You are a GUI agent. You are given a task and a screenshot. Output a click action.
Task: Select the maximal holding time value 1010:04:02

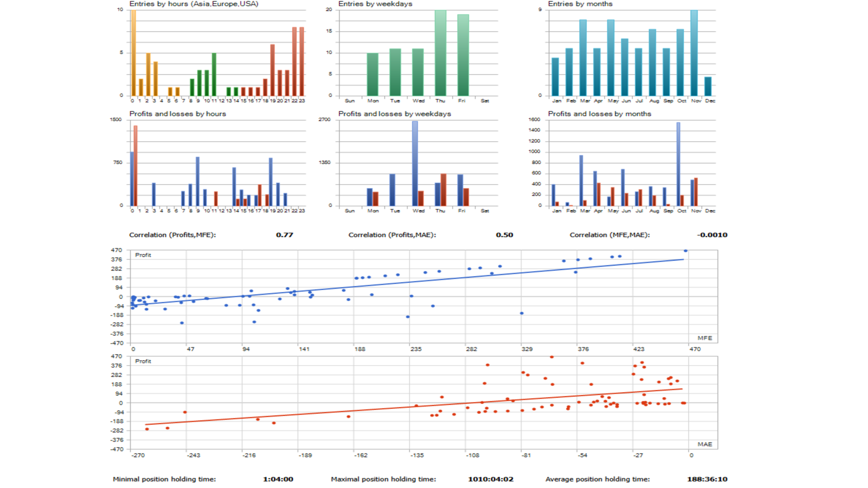[x=491, y=479]
